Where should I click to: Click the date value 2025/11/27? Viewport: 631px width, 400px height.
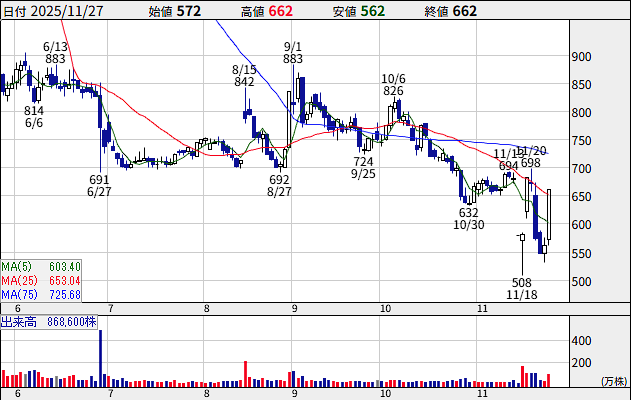tap(67, 11)
